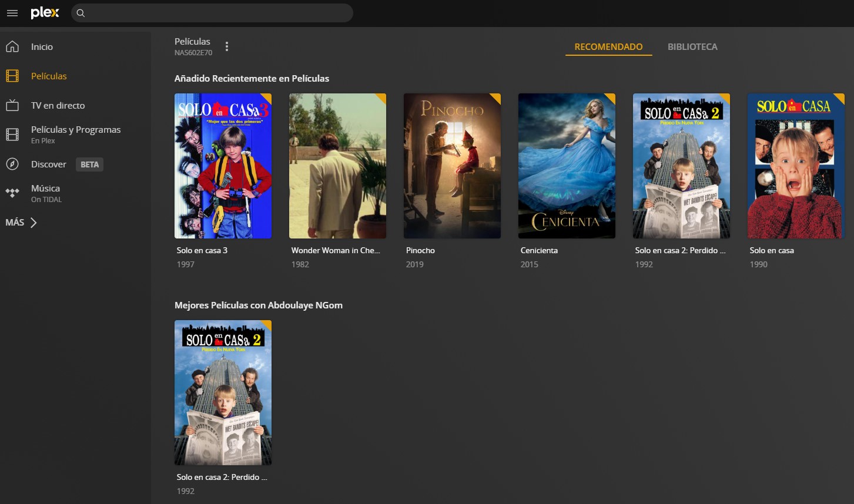
Task: Open the three-dot menu next to Películas
Action: coord(227,46)
